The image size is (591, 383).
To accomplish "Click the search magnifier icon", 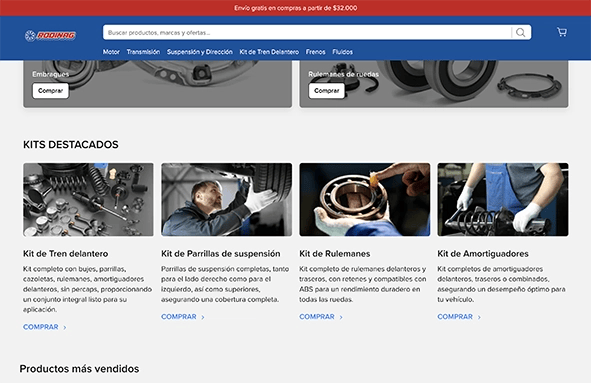I will pos(521,32).
